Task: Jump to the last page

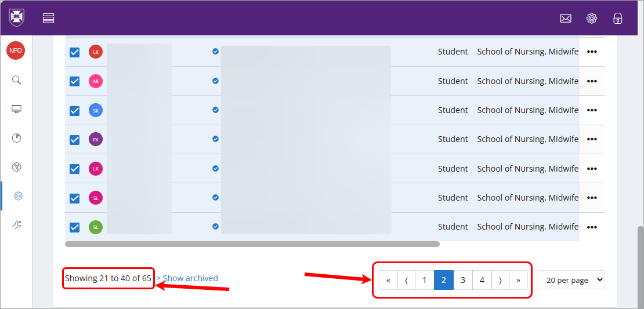Action: tap(518, 280)
